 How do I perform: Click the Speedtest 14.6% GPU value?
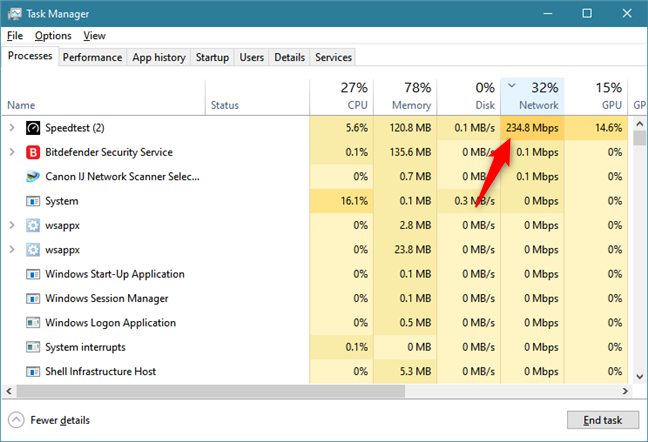pyautogui.click(x=608, y=128)
